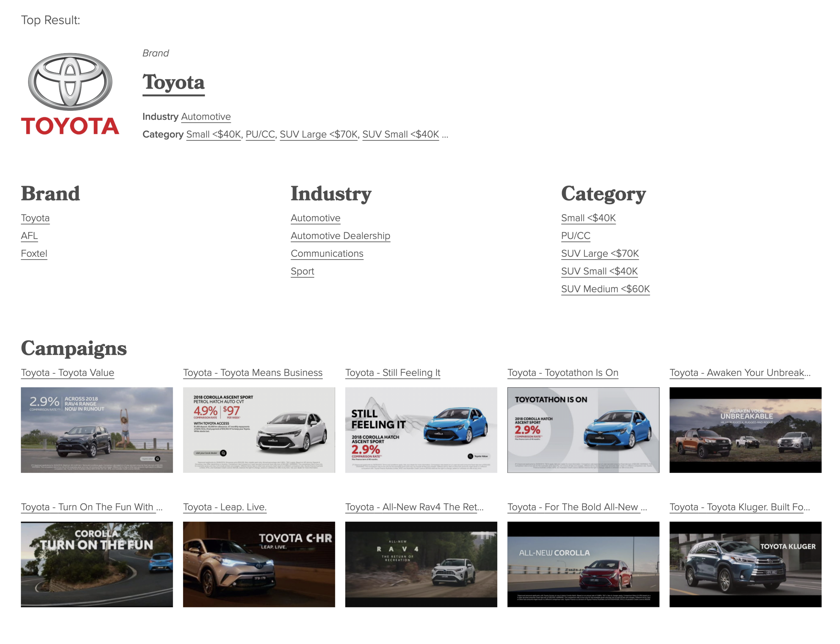Open Toyota - Toyota Means Business campaign title
This screenshot has height=644, width=840.
coord(253,373)
